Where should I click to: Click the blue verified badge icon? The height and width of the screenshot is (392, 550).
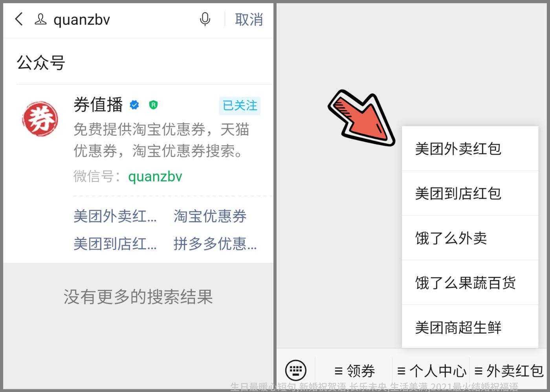point(134,104)
